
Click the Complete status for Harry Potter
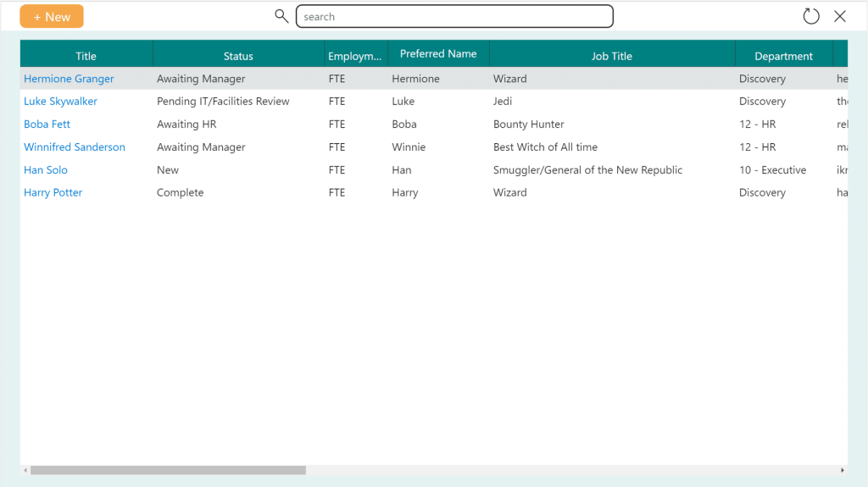click(180, 192)
